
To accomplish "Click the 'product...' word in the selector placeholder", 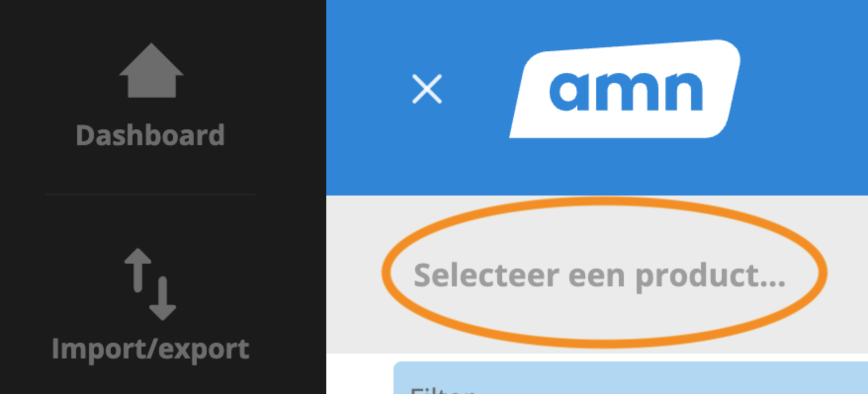I will click(x=710, y=276).
